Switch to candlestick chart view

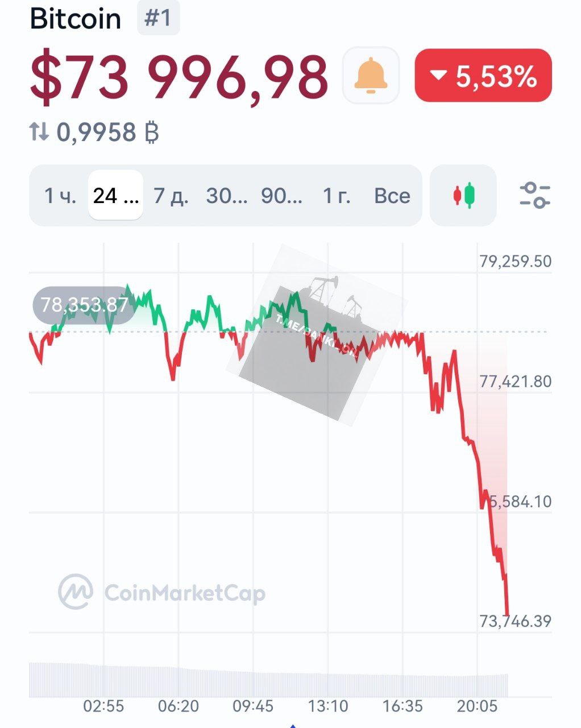tap(463, 196)
